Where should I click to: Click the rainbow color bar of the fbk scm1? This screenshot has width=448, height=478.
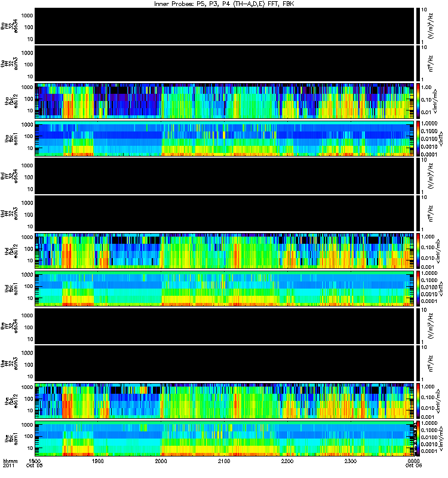coord(418,439)
